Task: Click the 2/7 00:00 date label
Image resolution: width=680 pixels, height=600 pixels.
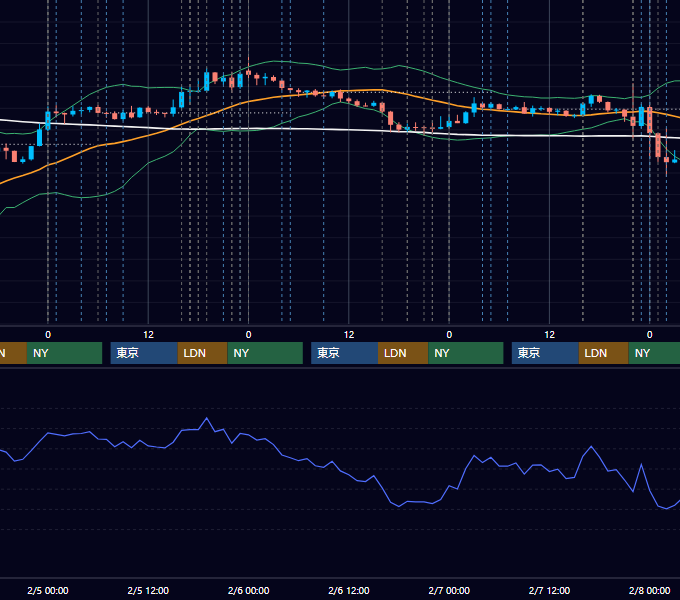Action: pyautogui.click(x=449, y=590)
